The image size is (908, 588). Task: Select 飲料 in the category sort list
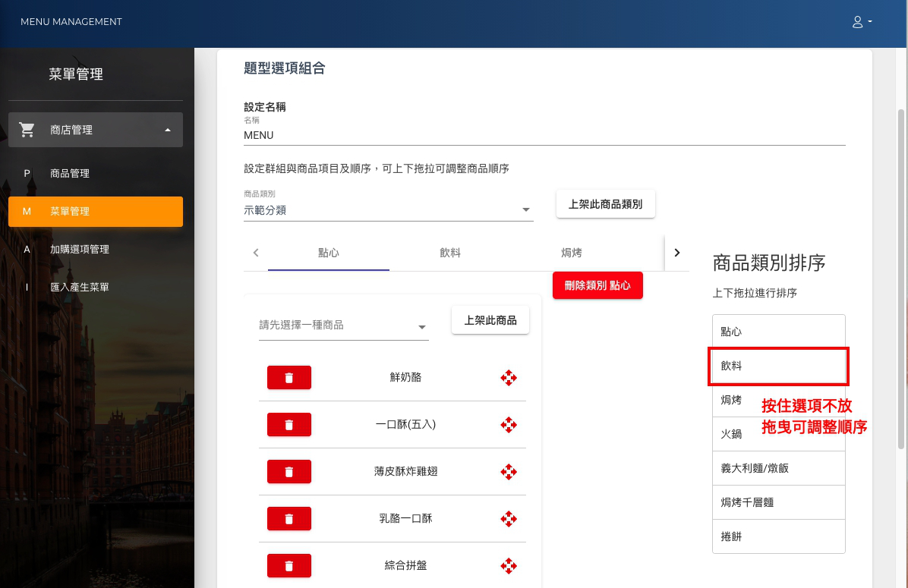point(778,366)
